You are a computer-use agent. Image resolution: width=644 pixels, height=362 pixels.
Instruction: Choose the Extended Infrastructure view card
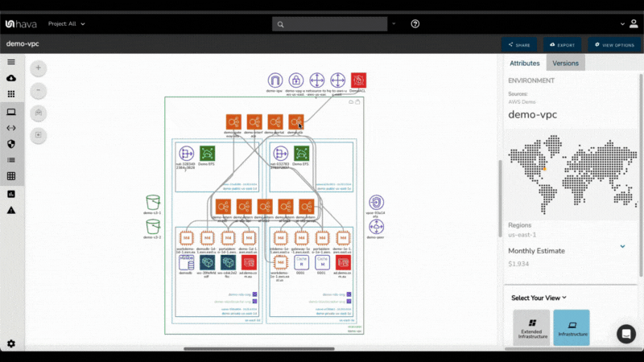(x=531, y=327)
